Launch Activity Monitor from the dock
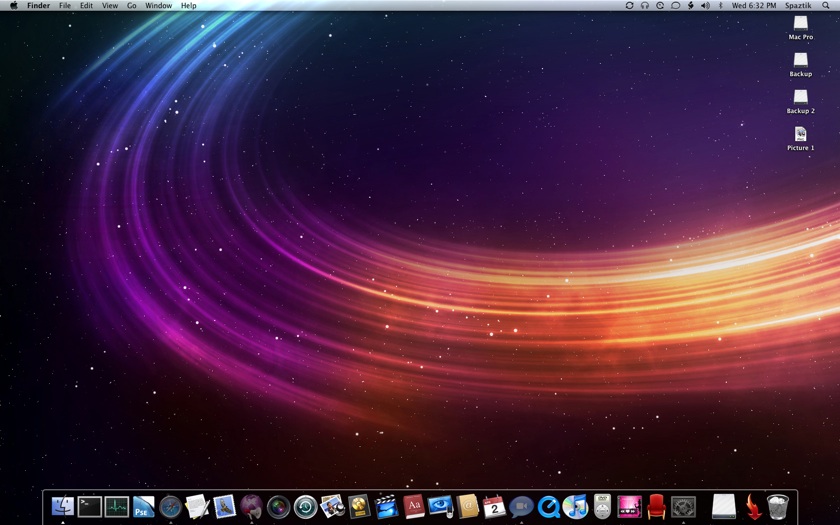The width and height of the screenshot is (840, 525). click(x=117, y=507)
